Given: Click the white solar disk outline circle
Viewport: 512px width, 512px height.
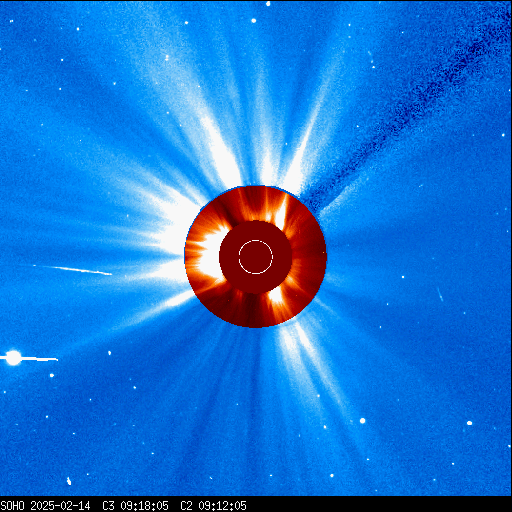Looking at the screenshot, I should [x=256, y=257].
